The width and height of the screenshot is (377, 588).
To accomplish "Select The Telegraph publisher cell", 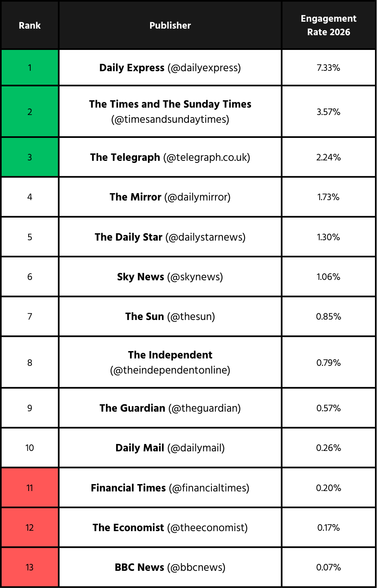I will click(170, 157).
